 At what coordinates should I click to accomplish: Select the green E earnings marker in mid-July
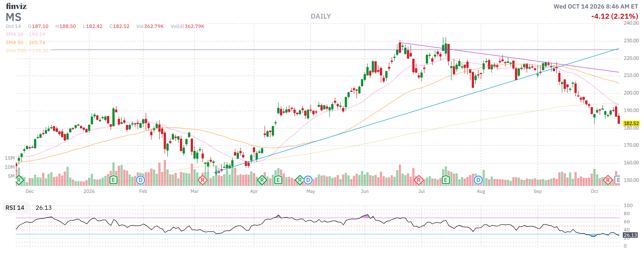pos(445,180)
